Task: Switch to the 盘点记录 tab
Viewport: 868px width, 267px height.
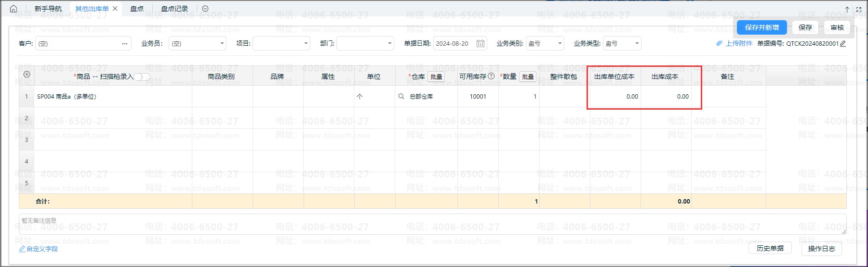Action: [x=174, y=9]
